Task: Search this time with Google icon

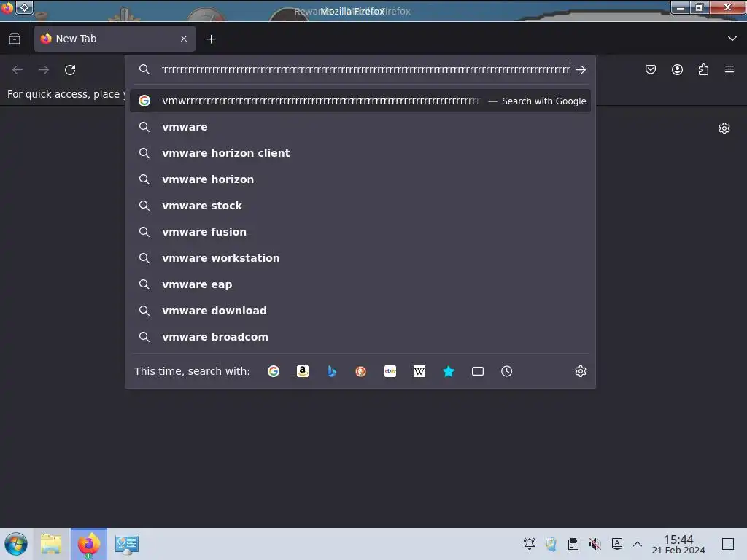Action: [x=274, y=371]
